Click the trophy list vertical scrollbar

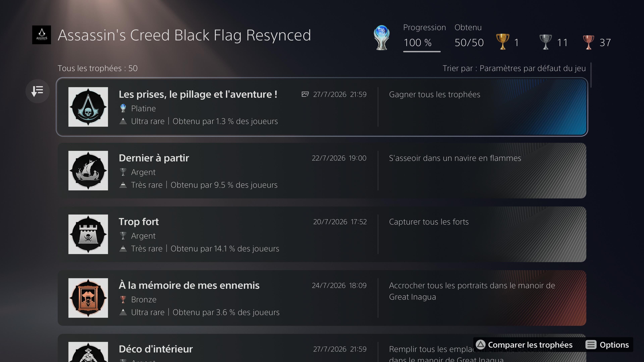point(591,75)
